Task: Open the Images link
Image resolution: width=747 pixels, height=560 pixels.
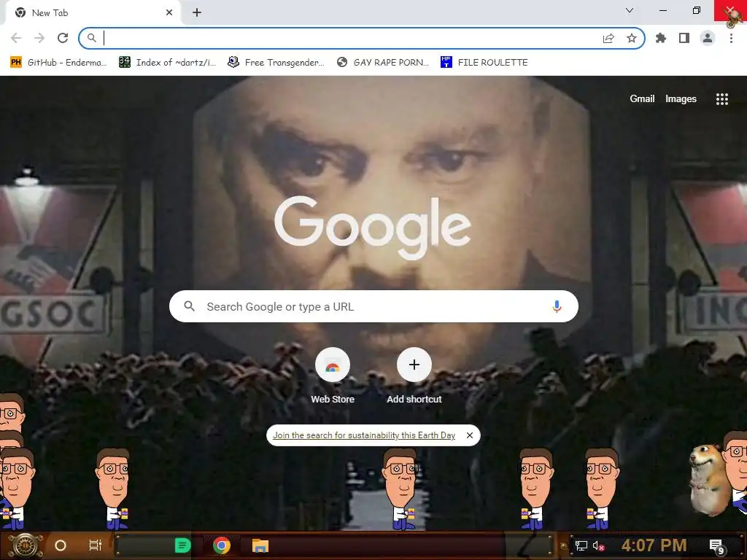Action: pyautogui.click(x=681, y=99)
